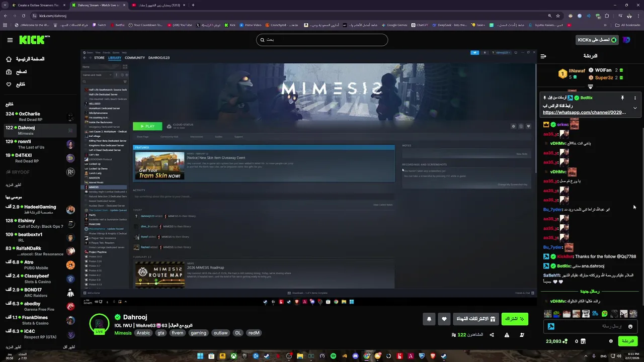Send chat with green chat button

pyautogui.click(x=628, y=341)
